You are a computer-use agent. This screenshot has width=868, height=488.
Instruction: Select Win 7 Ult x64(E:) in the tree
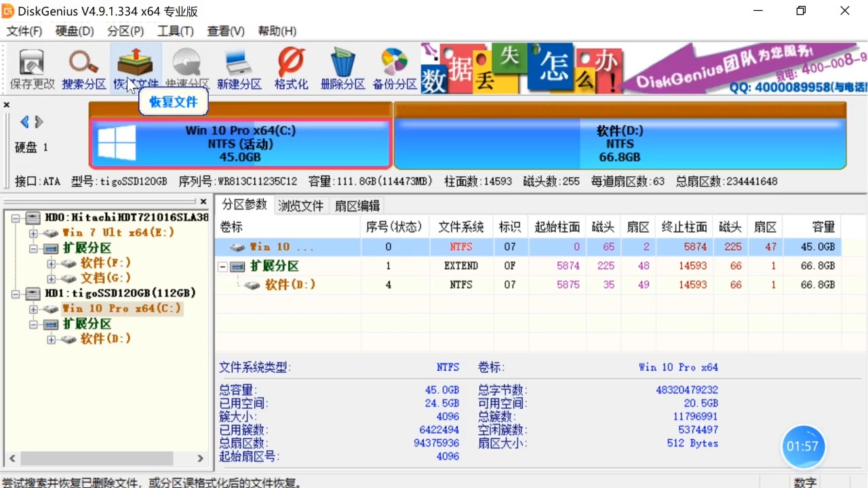[x=118, y=233]
